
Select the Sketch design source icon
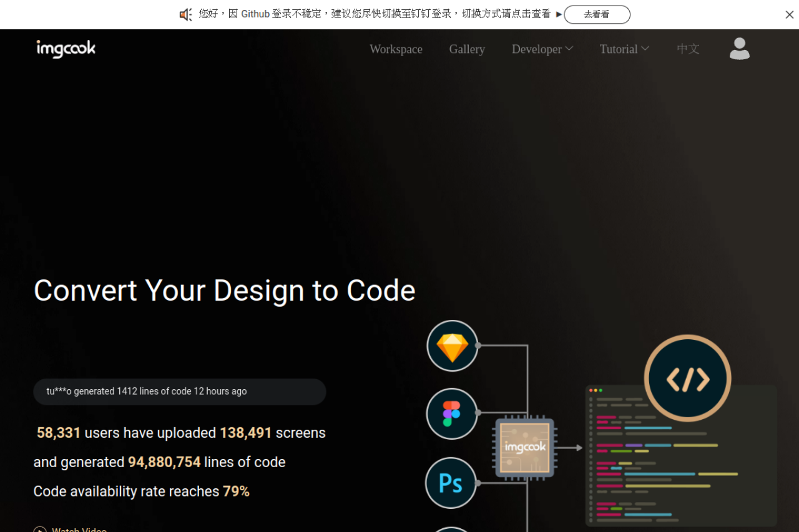click(x=452, y=346)
